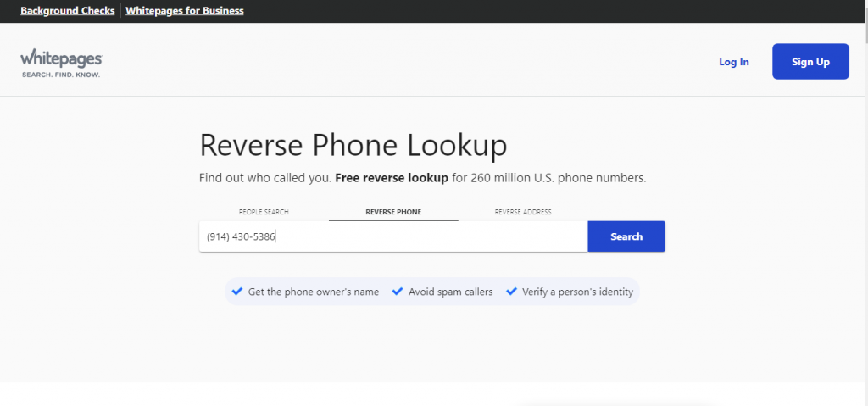The image size is (868, 406).
Task: Open the Background Checks link
Action: (x=67, y=11)
